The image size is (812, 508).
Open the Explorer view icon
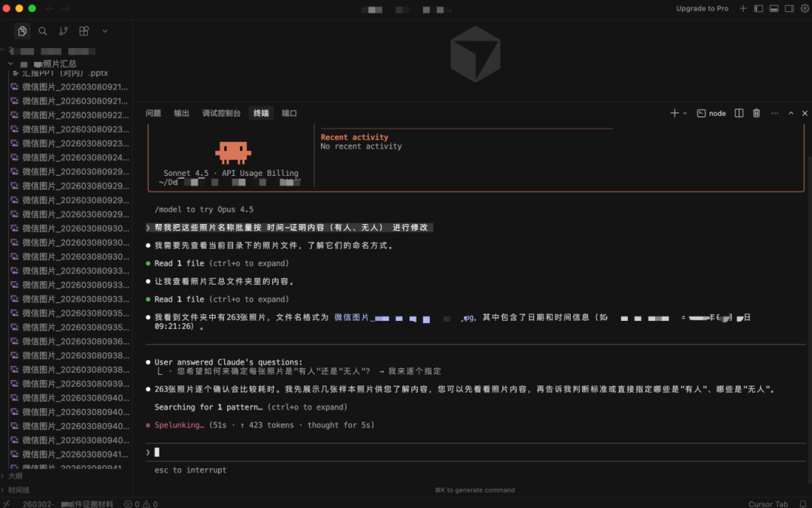click(23, 31)
